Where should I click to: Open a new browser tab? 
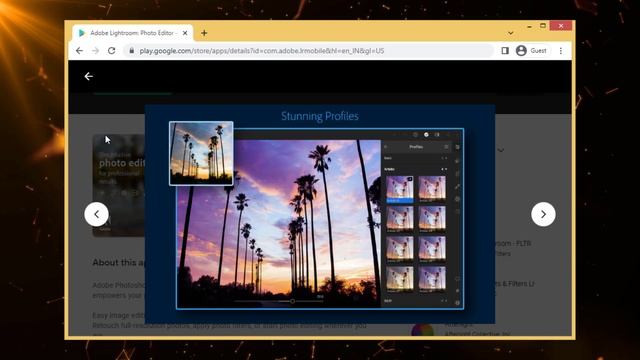point(204,33)
